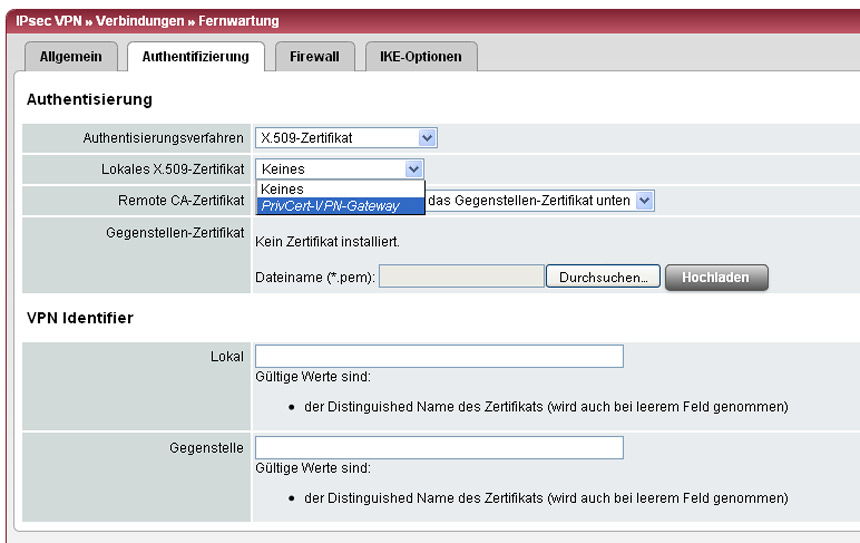Screen dimensions: 860x543
Task: Open the Authentisierungsverfahren dropdown showing X.509-Zertifikat
Action: click(346, 138)
